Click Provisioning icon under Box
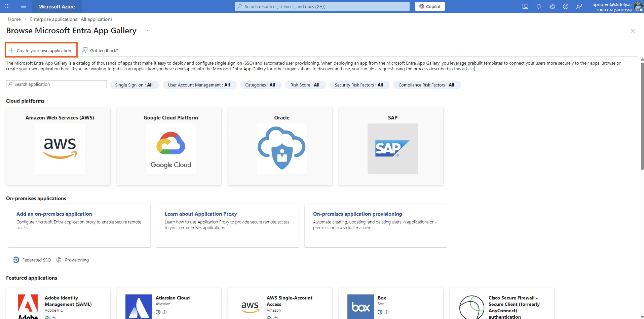 (386, 312)
